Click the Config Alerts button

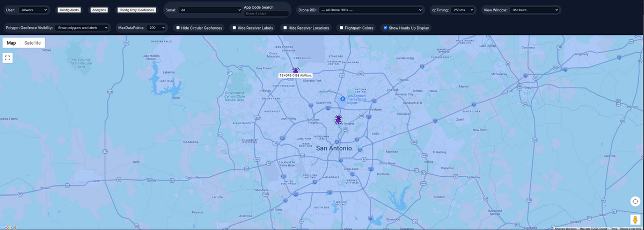pos(69,10)
